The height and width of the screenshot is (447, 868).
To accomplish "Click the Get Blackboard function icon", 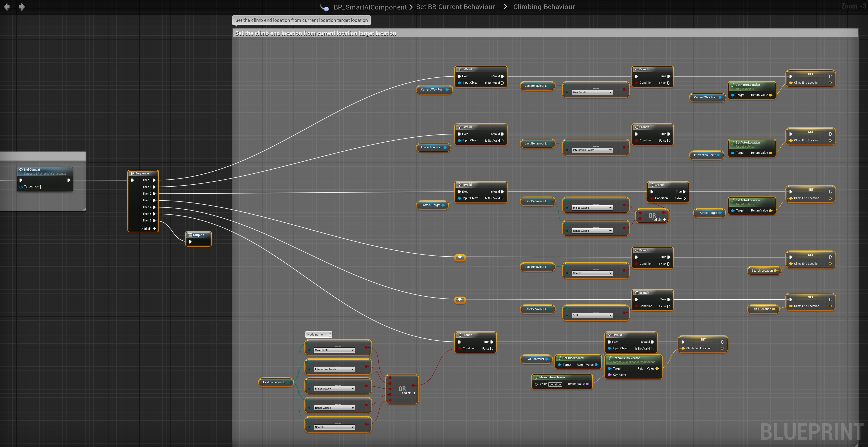I will (560, 358).
